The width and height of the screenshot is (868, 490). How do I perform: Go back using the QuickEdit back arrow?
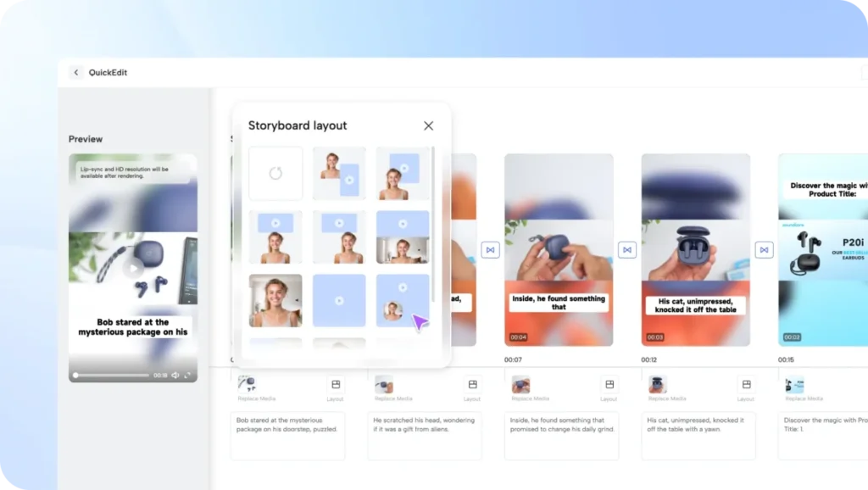pos(76,73)
